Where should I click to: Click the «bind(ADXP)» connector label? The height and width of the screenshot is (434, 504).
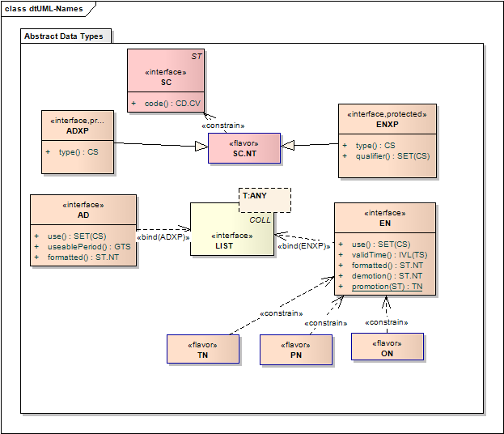click(163, 237)
